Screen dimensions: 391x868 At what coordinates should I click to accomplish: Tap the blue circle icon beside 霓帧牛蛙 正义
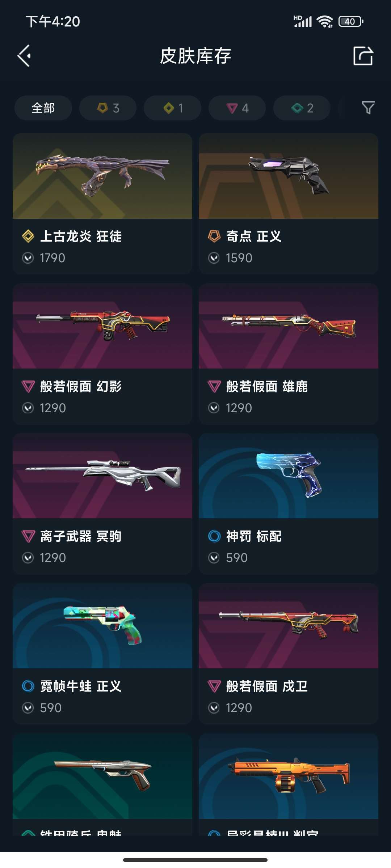coord(28,686)
